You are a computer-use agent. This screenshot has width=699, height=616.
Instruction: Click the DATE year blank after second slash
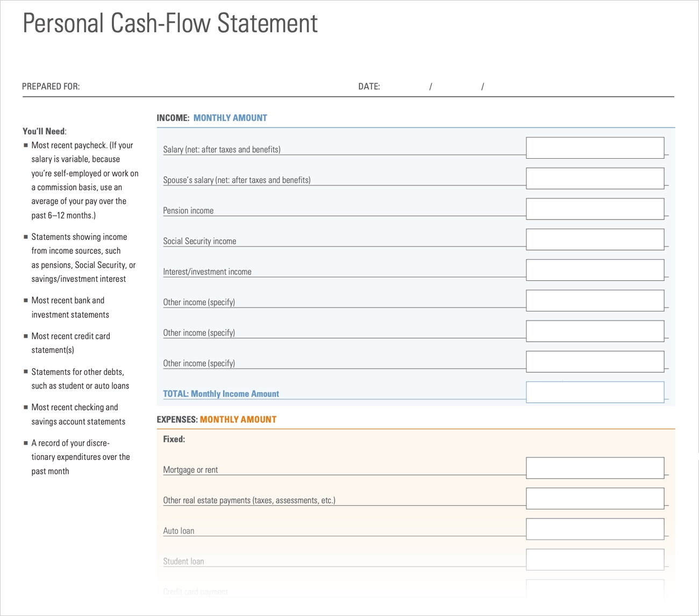pyautogui.click(x=516, y=87)
